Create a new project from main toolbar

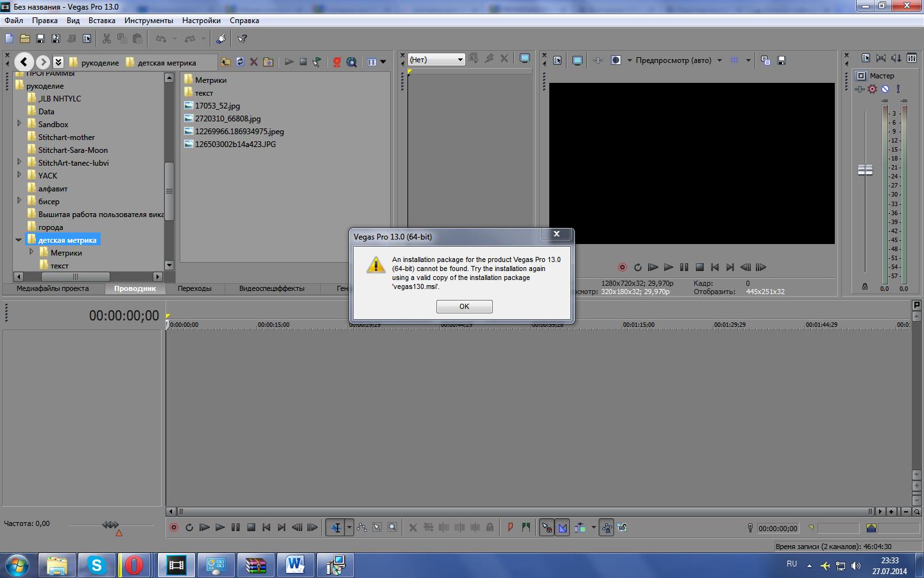[9, 39]
